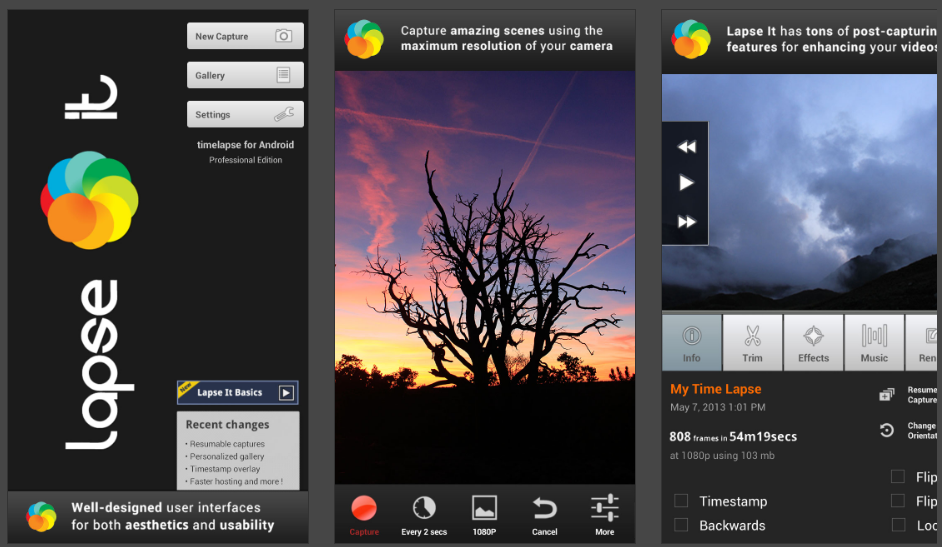The image size is (942, 547).
Task: Switch to the Trim tab
Action: [x=752, y=342]
